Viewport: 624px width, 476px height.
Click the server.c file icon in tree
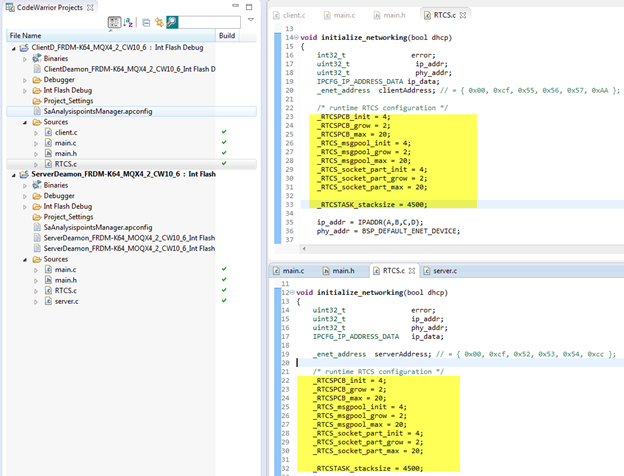(x=48, y=301)
